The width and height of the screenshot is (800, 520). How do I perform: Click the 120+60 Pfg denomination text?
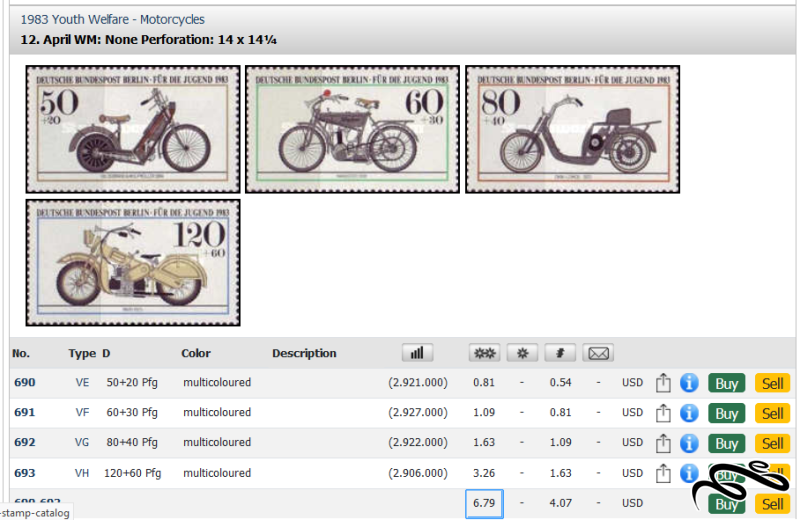point(133,473)
